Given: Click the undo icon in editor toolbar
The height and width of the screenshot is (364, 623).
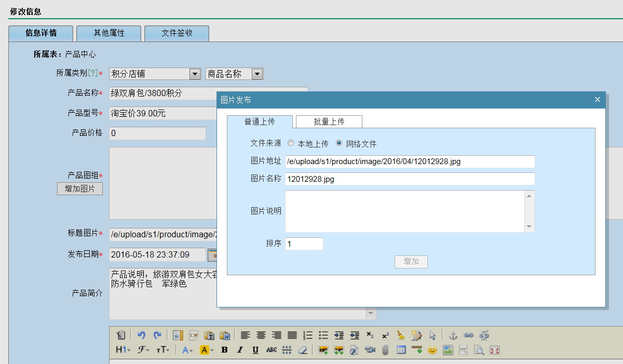Looking at the screenshot, I should coord(141,335).
